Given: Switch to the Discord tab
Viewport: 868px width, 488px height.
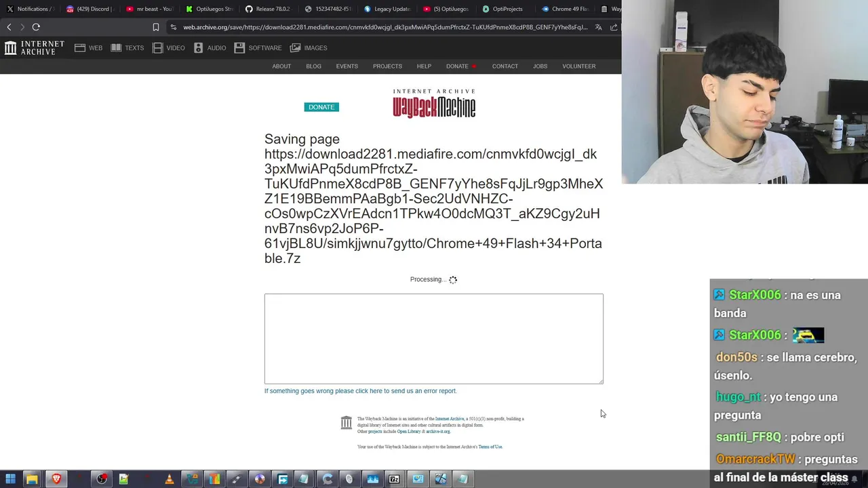Looking at the screenshot, I should pos(90,9).
